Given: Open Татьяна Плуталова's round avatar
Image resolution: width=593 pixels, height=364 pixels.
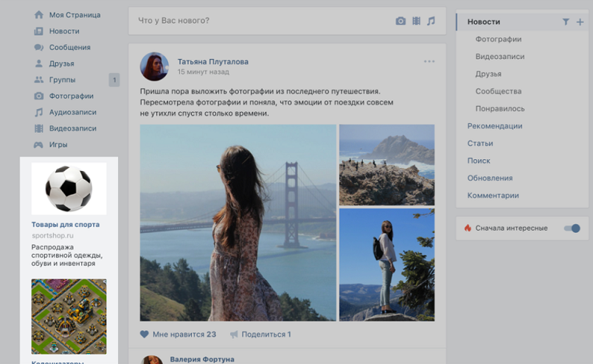Looking at the screenshot, I should click(x=154, y=66).
